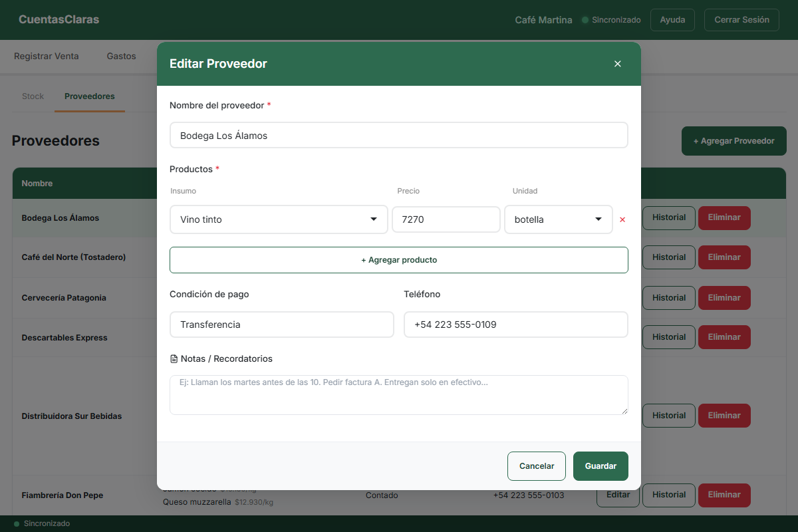Remove the Vino tinto product row
This screenshot has width=798, height=532.
(x=622, y=219)
